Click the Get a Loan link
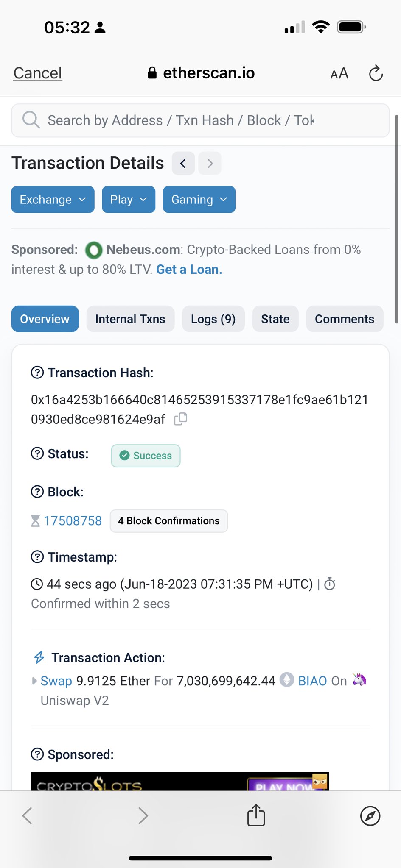Image resolution: width=401 pixels, height=868 pixels. [x=189, y=270]
